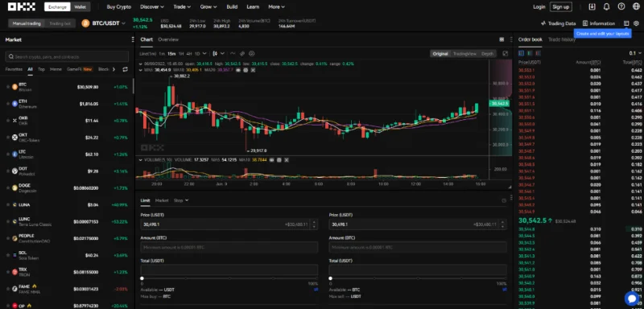Switch to the Overview tab

[168, 39]
